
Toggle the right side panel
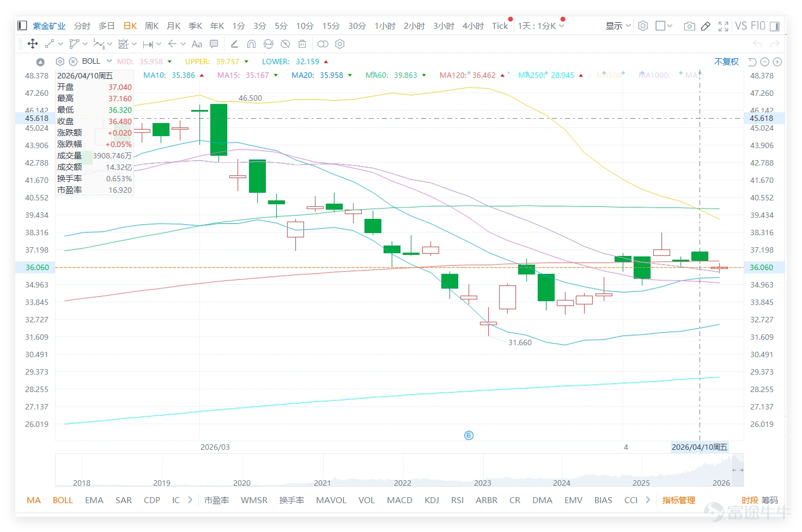tap(774, 26)
